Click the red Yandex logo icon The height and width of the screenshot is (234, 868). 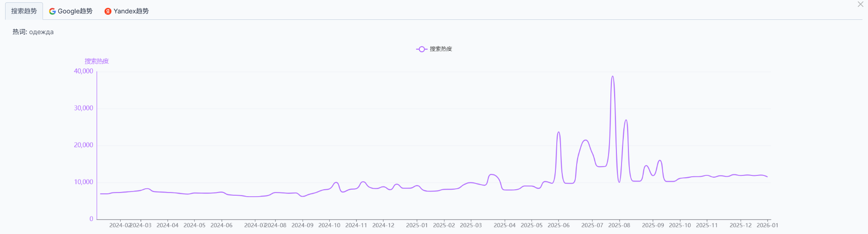(x=108, y=11)
